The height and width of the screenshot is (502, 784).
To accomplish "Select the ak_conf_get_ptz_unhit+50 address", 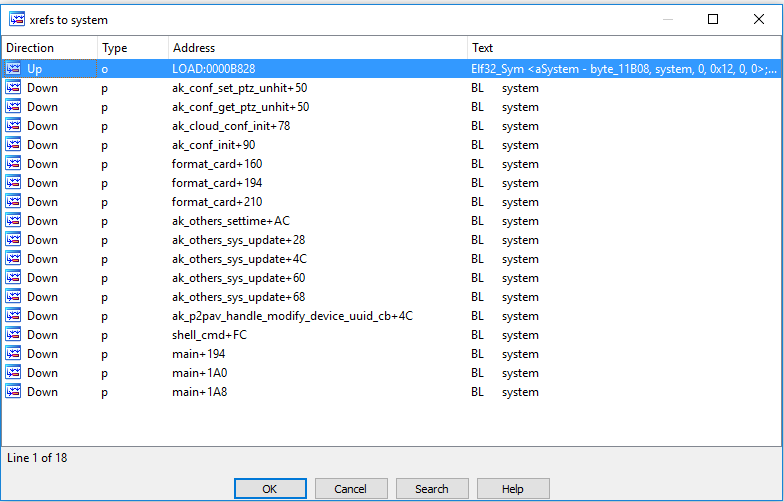I will coord(240,107).
